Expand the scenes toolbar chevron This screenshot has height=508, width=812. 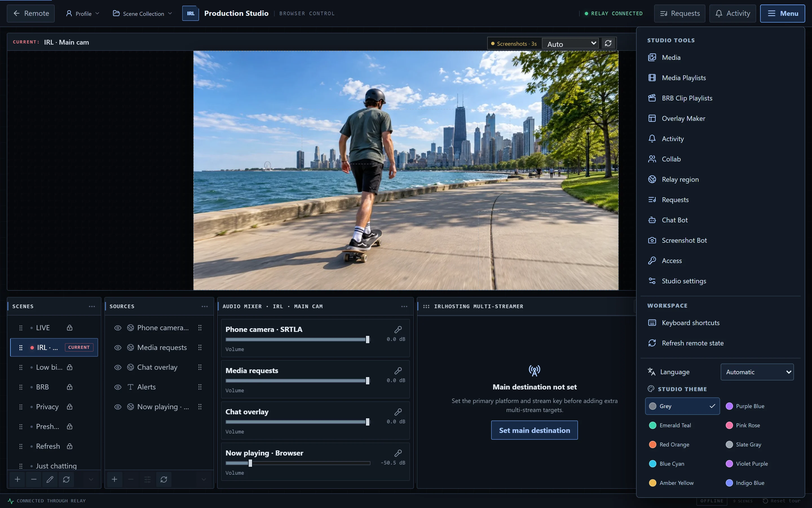[x=91, y=479]
